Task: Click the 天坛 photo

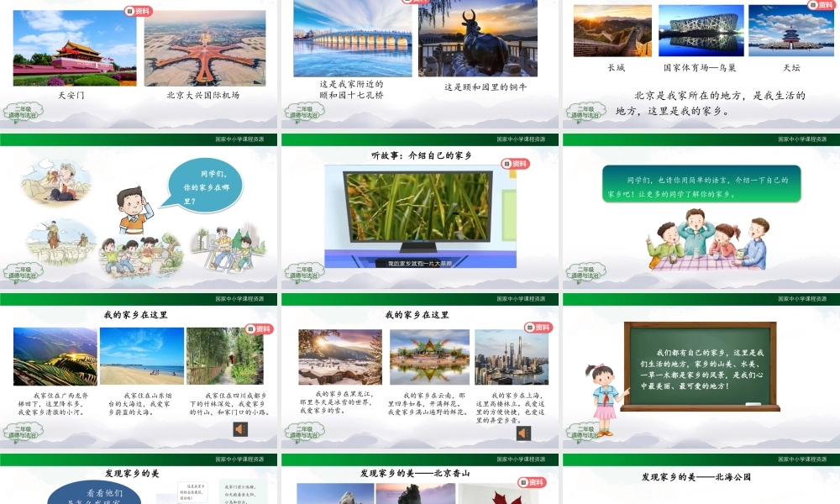Action: [790, 32]
